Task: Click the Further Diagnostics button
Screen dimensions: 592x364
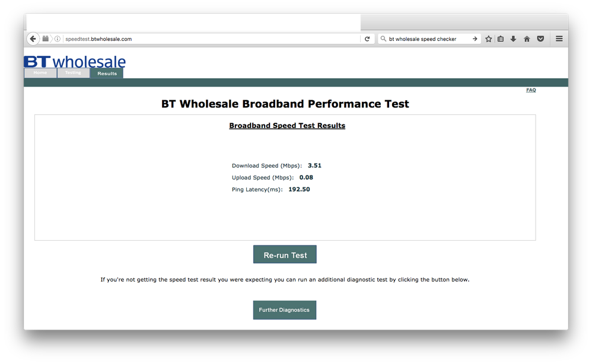Action: point(284,309)
